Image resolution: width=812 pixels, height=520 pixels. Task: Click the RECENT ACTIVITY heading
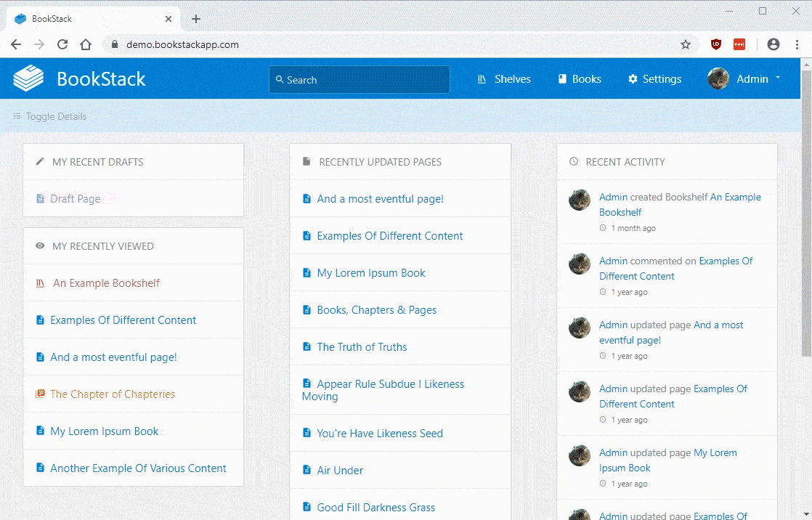(625, 162)
